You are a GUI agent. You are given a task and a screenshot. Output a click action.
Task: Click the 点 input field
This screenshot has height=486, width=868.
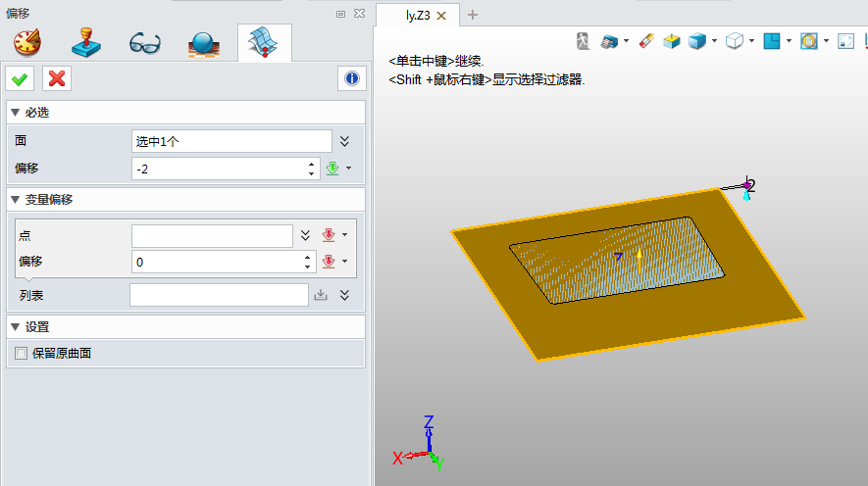click(212, 236)
